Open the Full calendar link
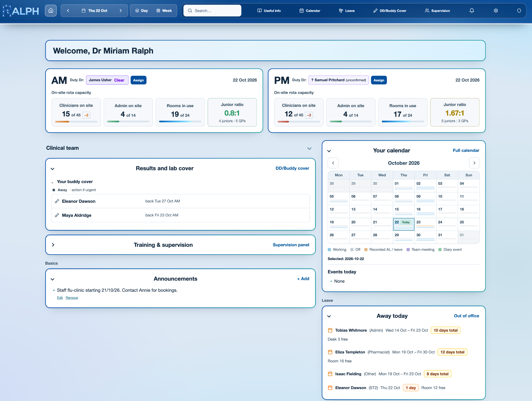The image size is (532, 401). coord(466,150)
